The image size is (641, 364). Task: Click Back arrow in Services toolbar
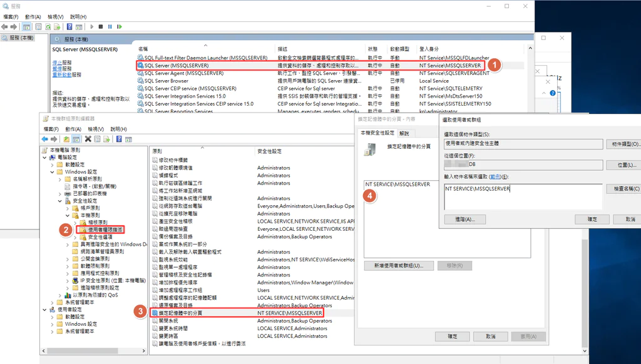click(4, 26)
